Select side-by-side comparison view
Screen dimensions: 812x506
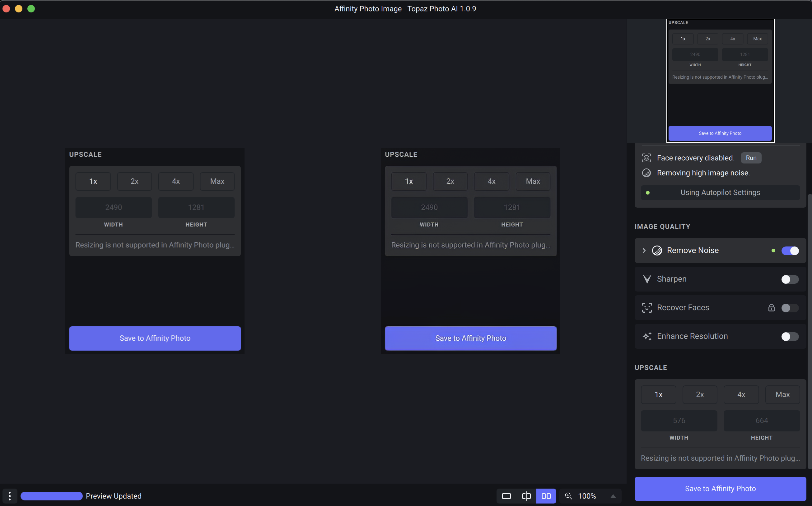(546, 496)
